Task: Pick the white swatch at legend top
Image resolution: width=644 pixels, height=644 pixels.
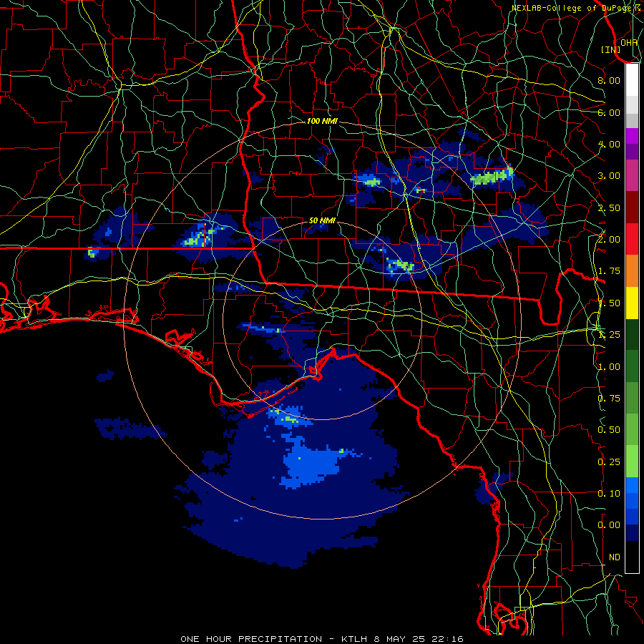Action: click(632, 80)
